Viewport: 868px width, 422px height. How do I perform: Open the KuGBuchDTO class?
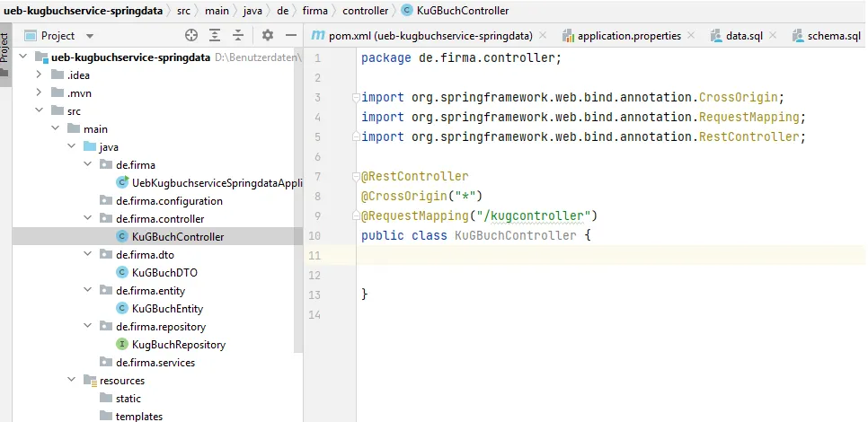tap(156, 273)
